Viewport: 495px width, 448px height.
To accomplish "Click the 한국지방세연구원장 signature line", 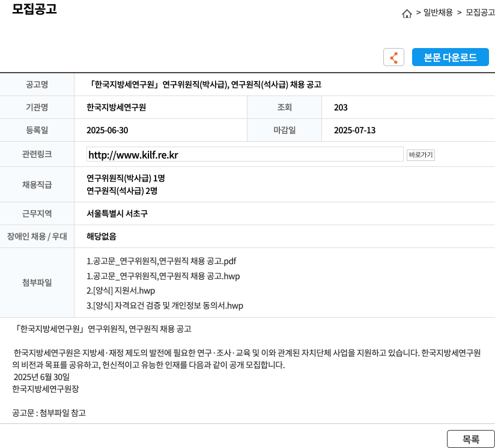I will [x=46, y=389].
